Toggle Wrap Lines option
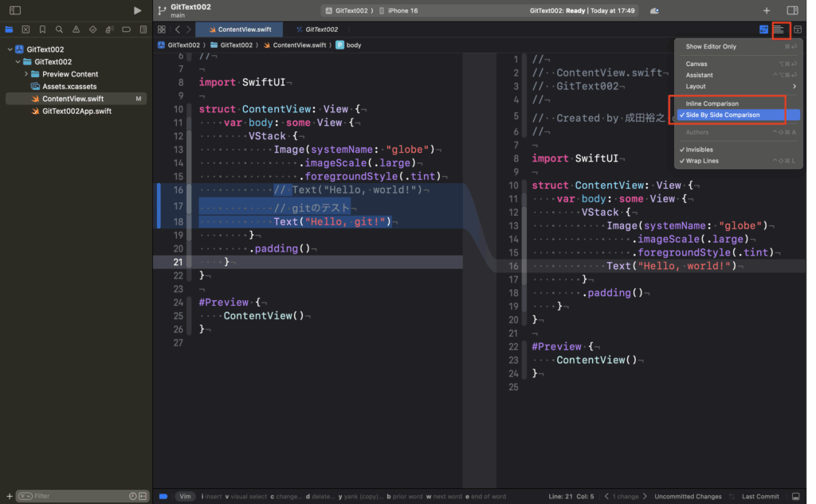This screenshot has width=816, height=504. pos(739,162)
